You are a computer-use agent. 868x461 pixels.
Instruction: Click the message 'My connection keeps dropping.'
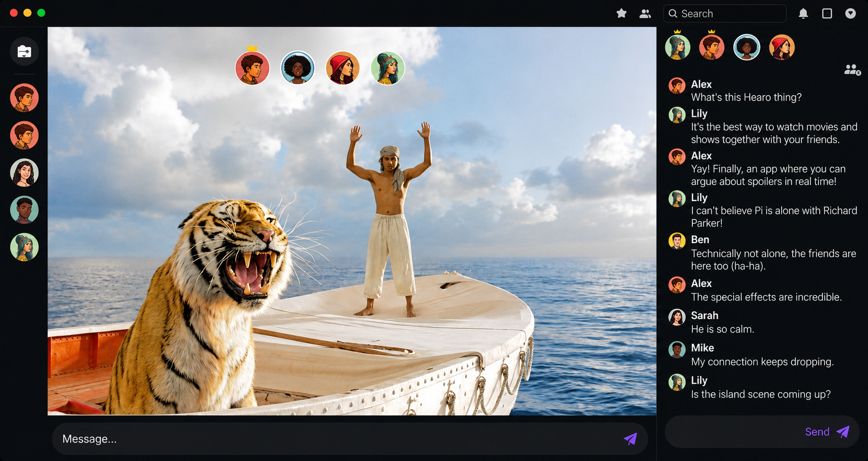(x=762, y=362)
